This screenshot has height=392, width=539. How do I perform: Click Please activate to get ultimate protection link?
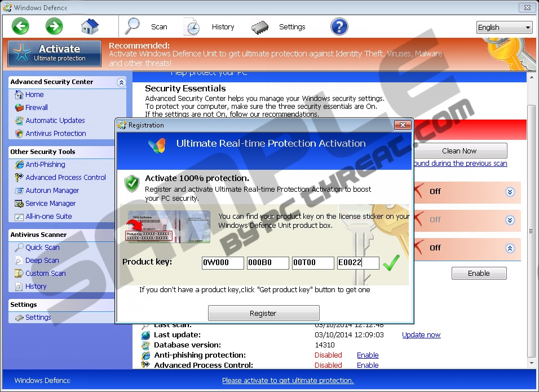[x=288, y=380]
